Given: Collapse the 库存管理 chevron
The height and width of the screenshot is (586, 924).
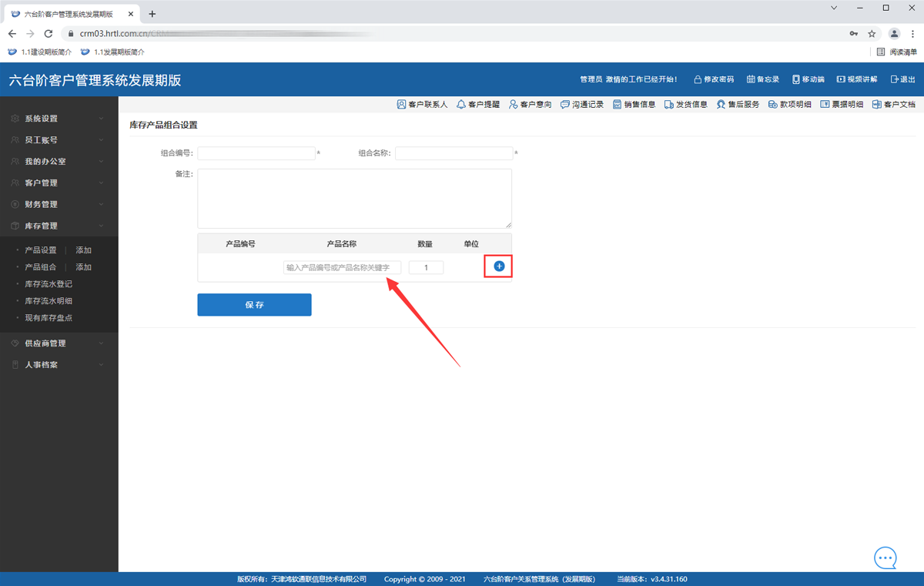Looking at the screenshot, I should point(102,226).
